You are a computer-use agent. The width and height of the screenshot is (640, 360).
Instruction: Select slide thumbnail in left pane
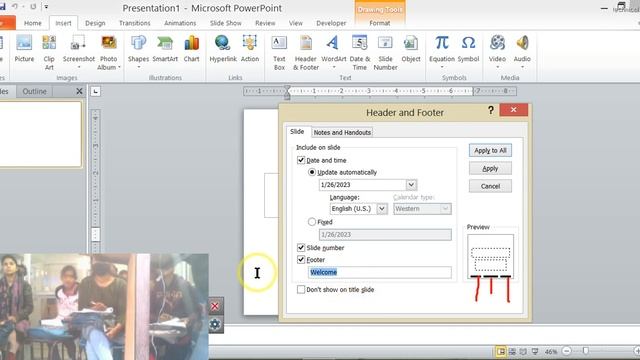[40, 134]
